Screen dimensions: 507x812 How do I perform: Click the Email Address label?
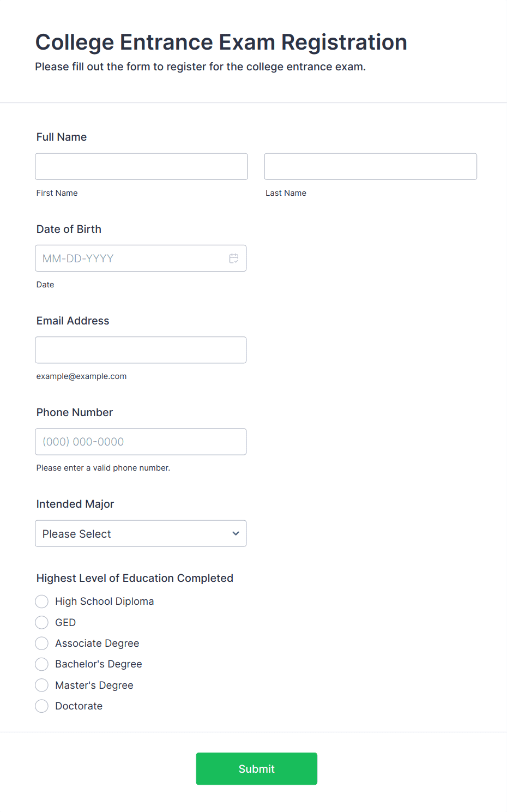coord(73,321)
